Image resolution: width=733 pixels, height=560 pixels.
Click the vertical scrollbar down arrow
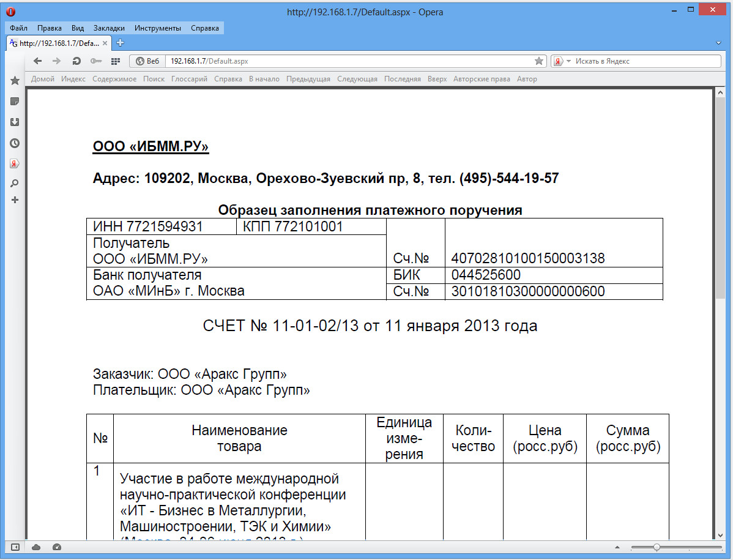coord(720,536)
